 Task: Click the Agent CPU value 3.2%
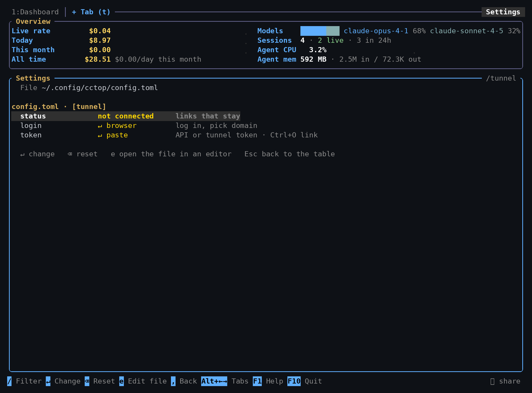click(x=318, y=50)
